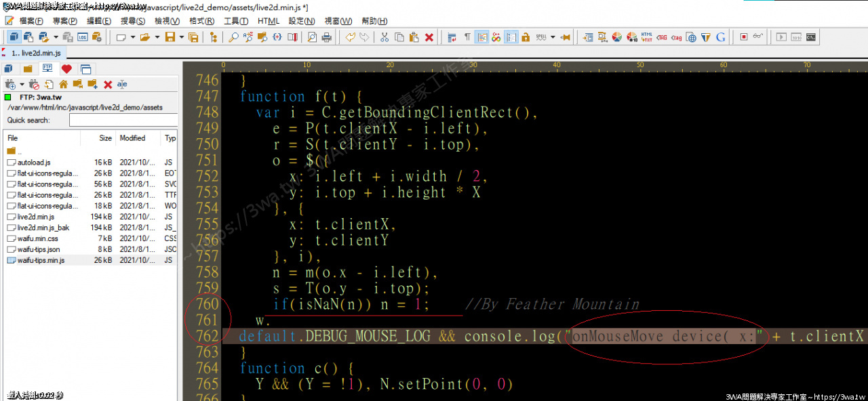This screenshot has width=868, height=401.
Task: Click the red X delete icon in FTP panel
Action: 108,85
